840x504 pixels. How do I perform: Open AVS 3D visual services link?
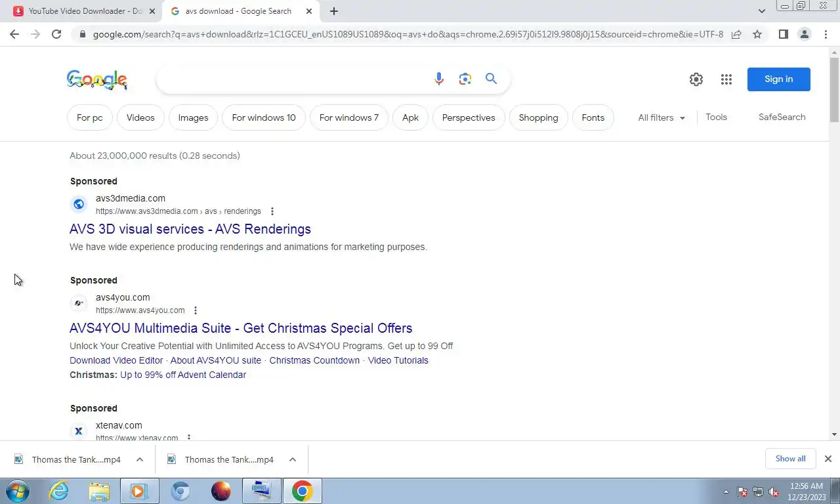click(190, 229)
